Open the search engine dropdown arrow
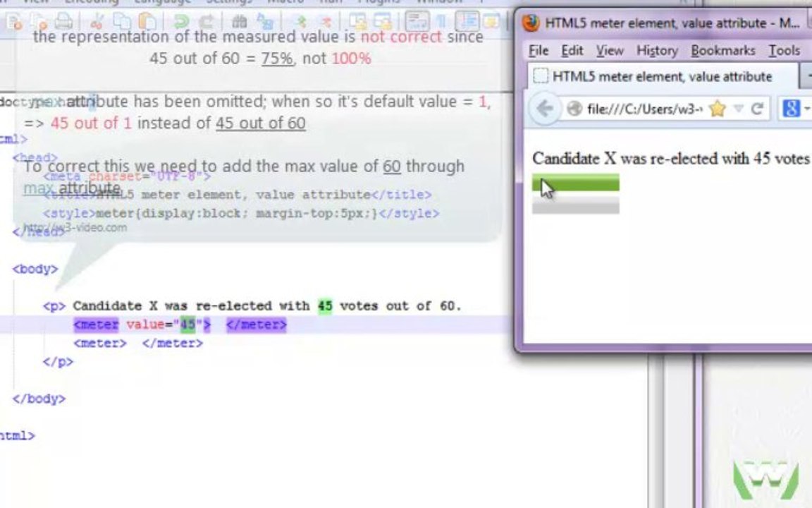The height and width of the screenshot is (508, 812). [x=806, y=109]
